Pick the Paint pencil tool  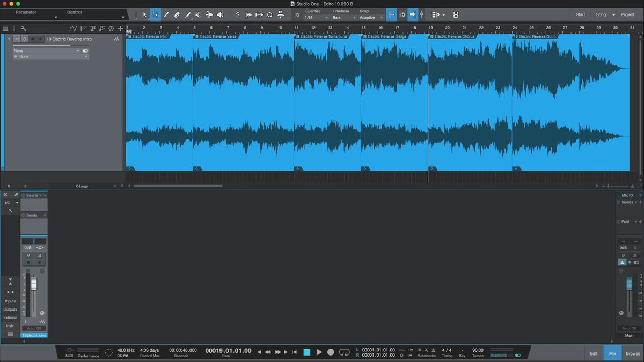pos(187,15)
